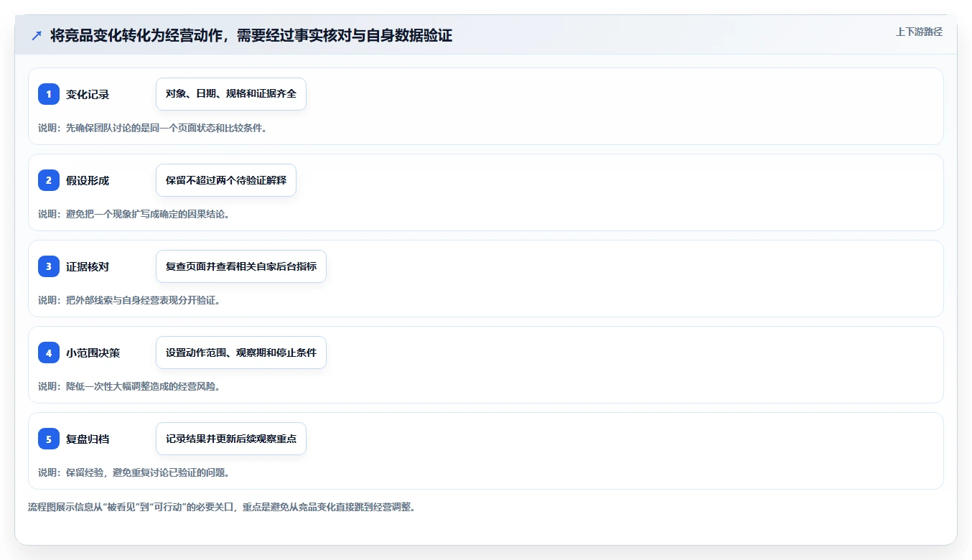Image resolution: width=972 pixels, height=560 pixels.
Task: Select the 证据核对 step title
Action: (x=88, y=266)
